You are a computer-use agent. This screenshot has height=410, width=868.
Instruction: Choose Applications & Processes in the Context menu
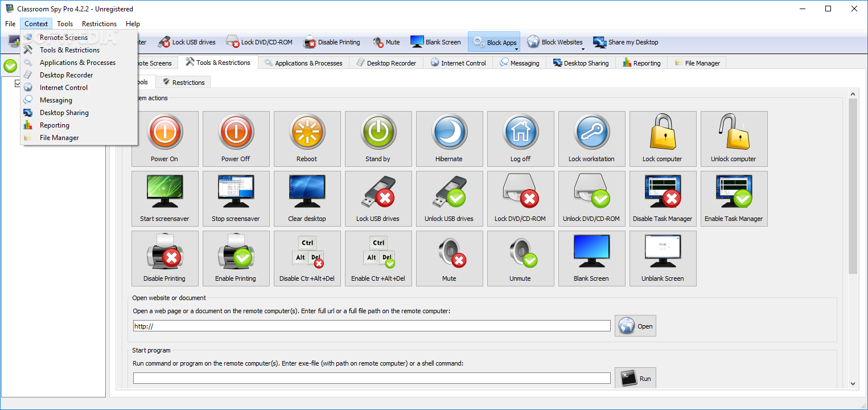tap(79, 63)
